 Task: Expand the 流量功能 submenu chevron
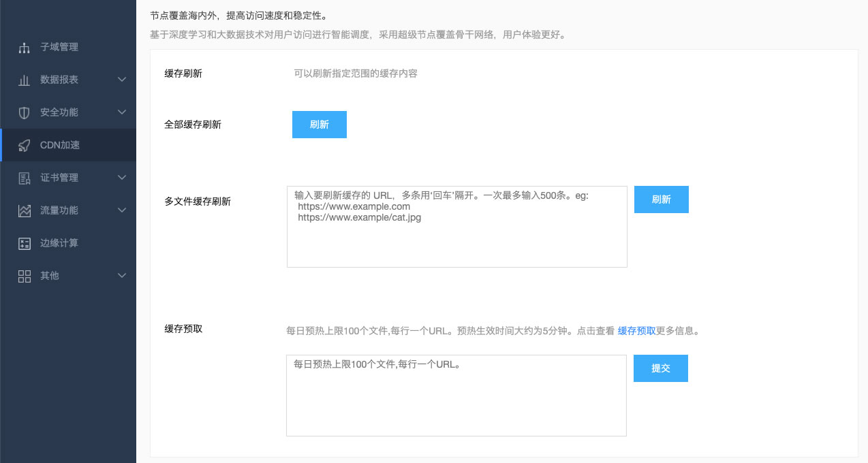click(x=122, y=210)
